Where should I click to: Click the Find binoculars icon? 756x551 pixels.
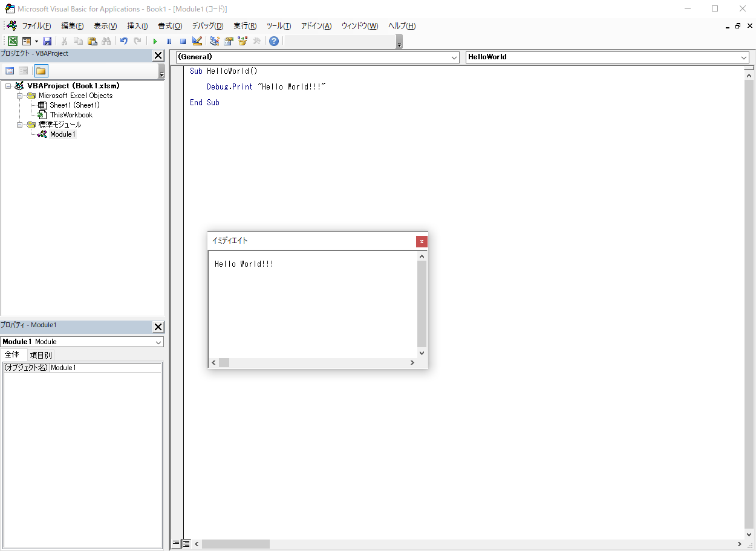tap(106, 41)
